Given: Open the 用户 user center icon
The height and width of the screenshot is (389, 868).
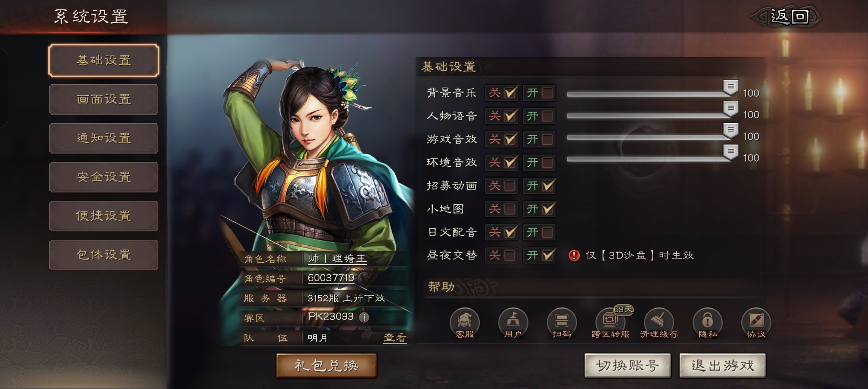Looking at the screenshot, I should (513, 323).
